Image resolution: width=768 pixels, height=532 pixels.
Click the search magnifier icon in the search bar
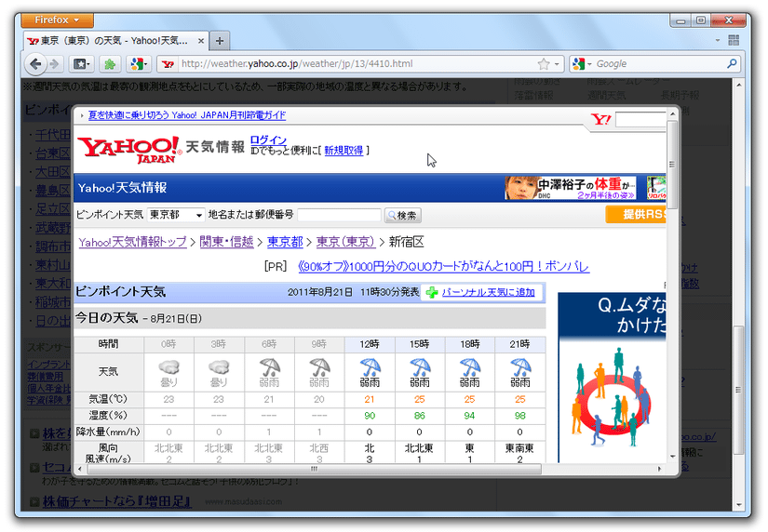pyautogui.click(x=732, y=63)
